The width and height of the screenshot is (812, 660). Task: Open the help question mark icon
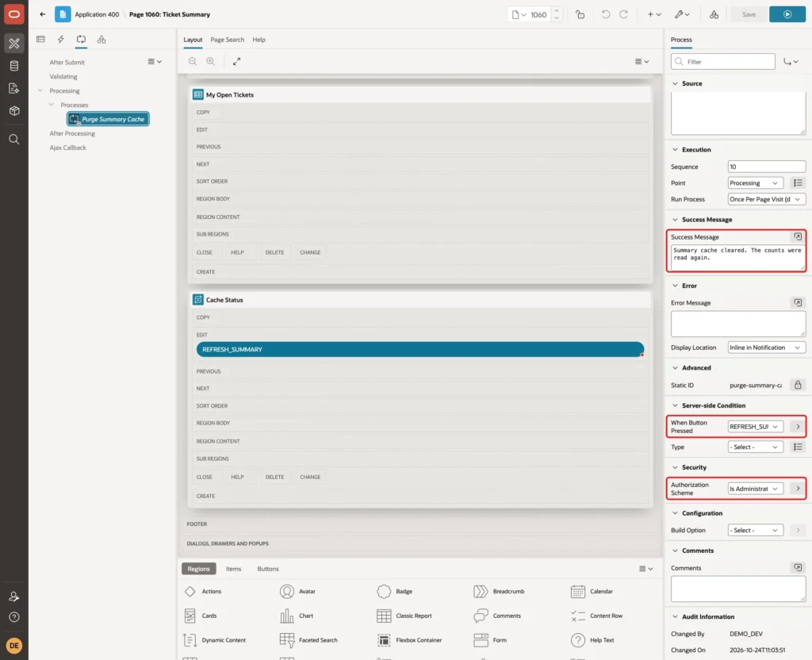14,617
